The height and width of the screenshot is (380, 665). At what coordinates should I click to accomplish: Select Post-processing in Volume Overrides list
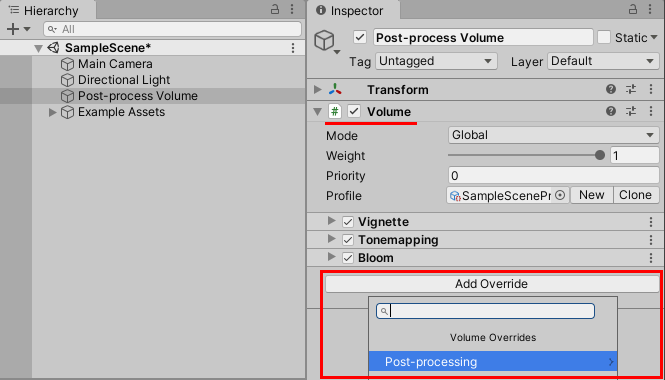point(493,362)
